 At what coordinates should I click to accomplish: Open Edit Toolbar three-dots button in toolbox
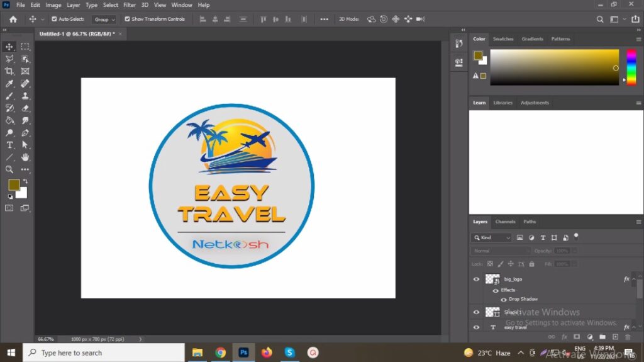[25, 169]
